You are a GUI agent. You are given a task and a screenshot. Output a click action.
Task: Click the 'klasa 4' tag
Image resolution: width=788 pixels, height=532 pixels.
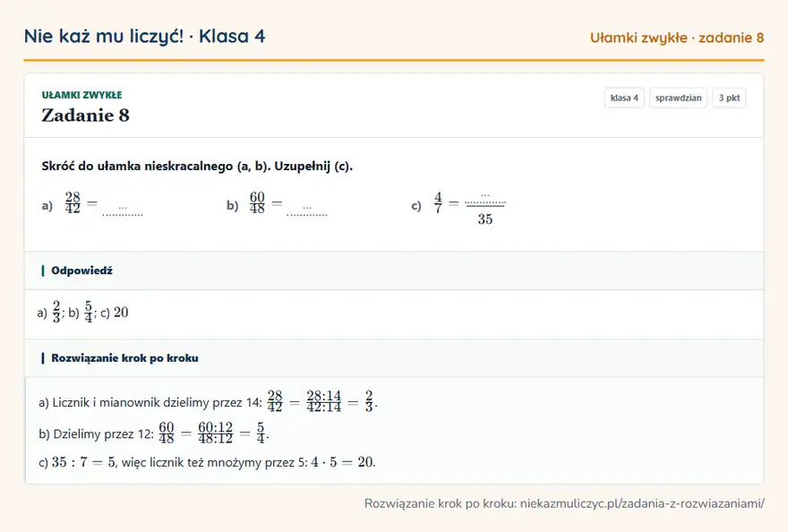tap(624, 98)
